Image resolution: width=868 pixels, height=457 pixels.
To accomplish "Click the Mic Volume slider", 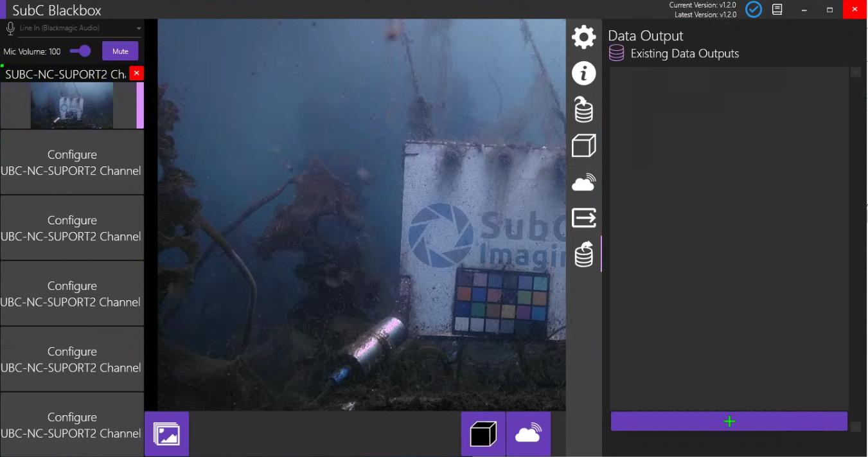I will click(x=80, y=51).
